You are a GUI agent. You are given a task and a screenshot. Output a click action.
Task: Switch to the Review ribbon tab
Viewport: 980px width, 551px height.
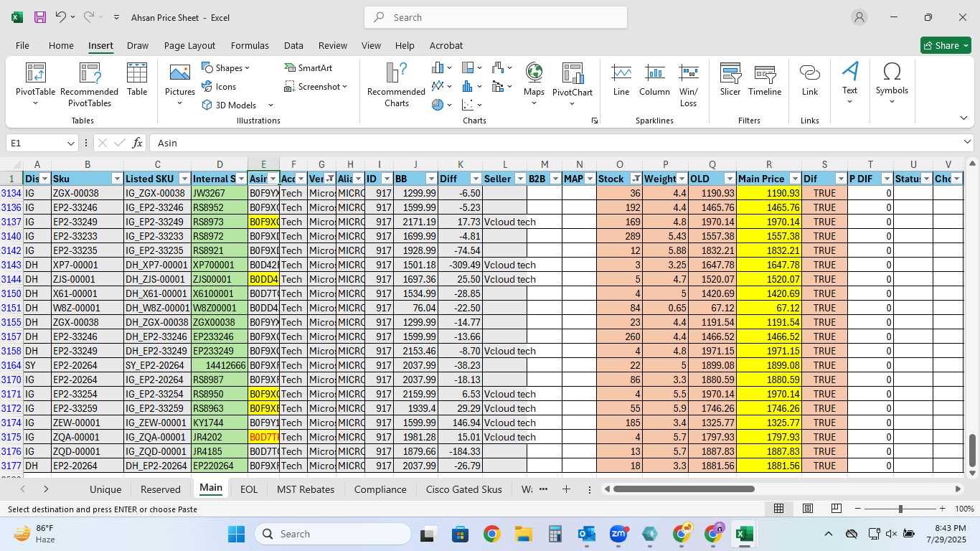click(x=333, y=45)
